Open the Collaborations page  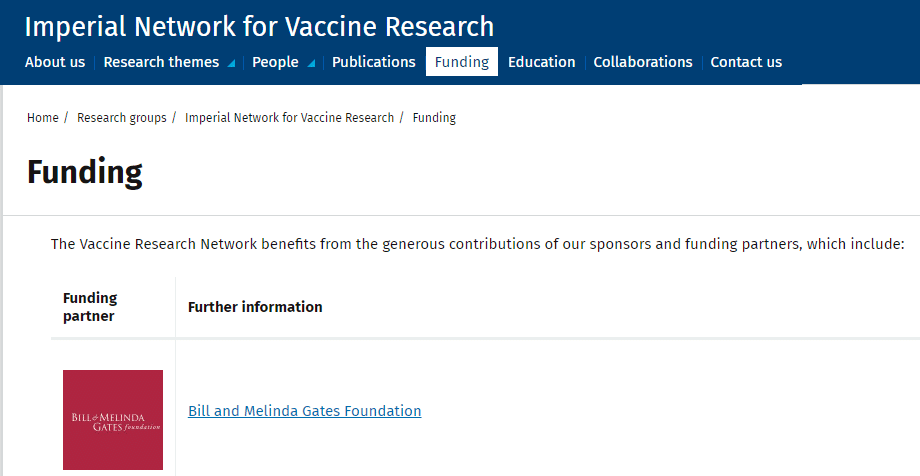coord(643,62)
